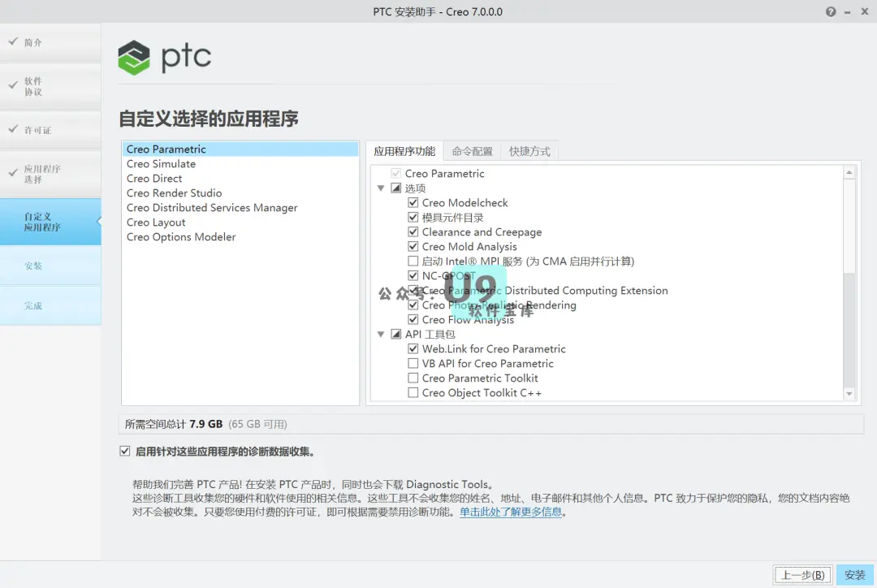The width and height of the screenshot is (877, 588).
Task: Uncheck Creo Flow Analysis
Action: pos(413,319)
